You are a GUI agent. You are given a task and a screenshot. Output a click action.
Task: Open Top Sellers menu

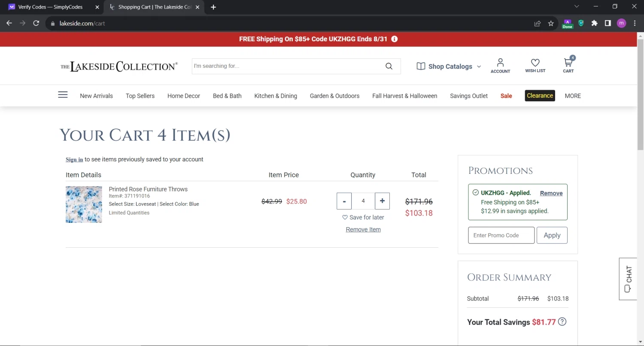point(140,96)
